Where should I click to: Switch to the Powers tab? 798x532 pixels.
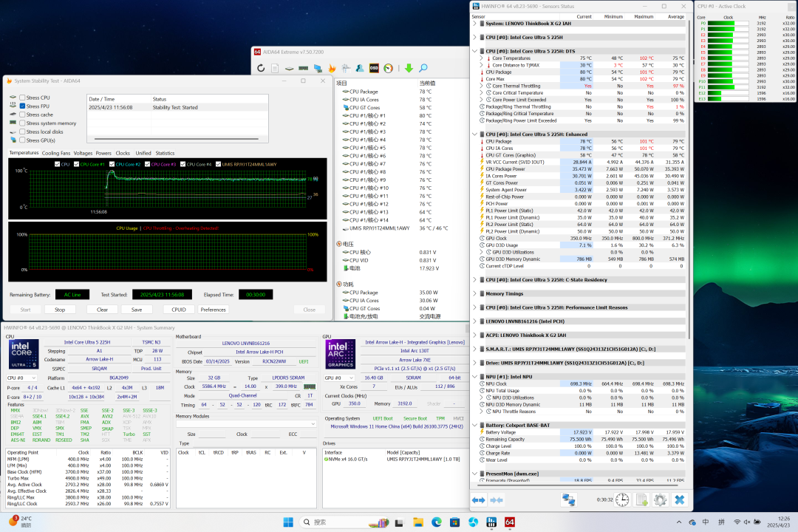click(103, 153)
